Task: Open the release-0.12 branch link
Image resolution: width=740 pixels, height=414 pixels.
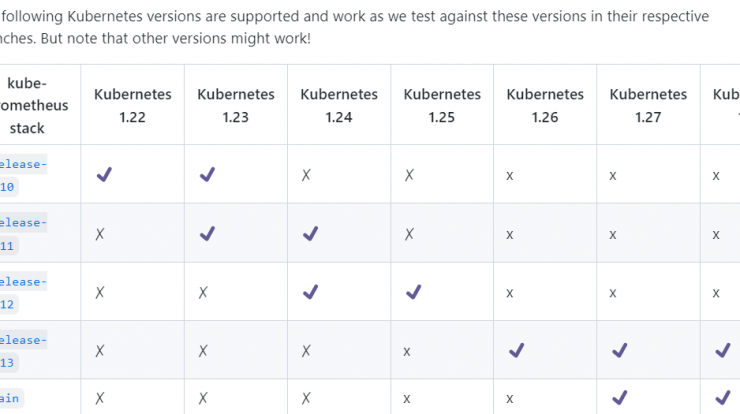Action: [23, 293]
